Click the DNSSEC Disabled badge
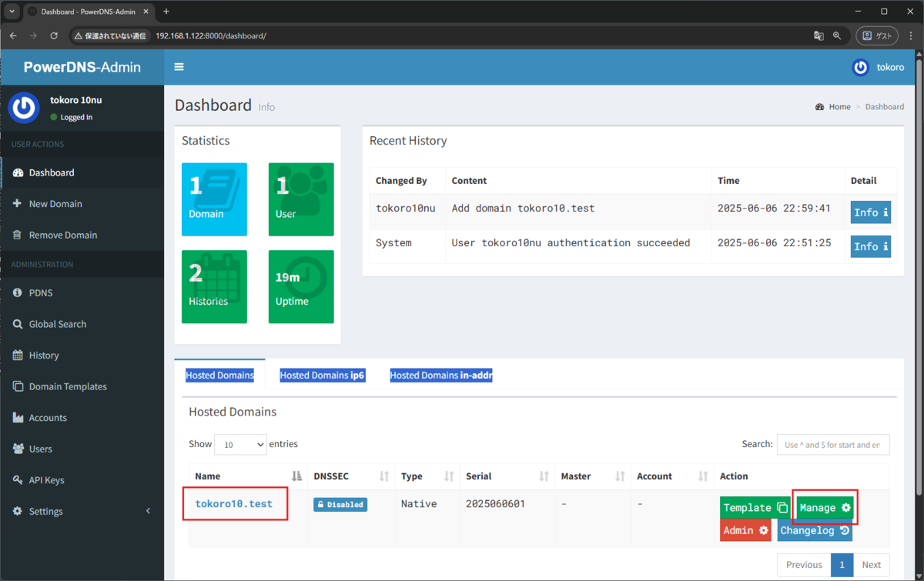924x581 pixels. click(x=340, y=505)
